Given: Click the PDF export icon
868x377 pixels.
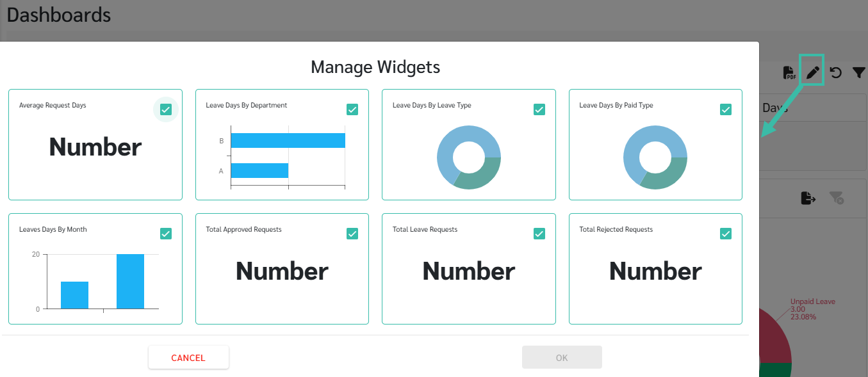Looking at the screenshot, I should pyautogui.click(x=789, y=73).
